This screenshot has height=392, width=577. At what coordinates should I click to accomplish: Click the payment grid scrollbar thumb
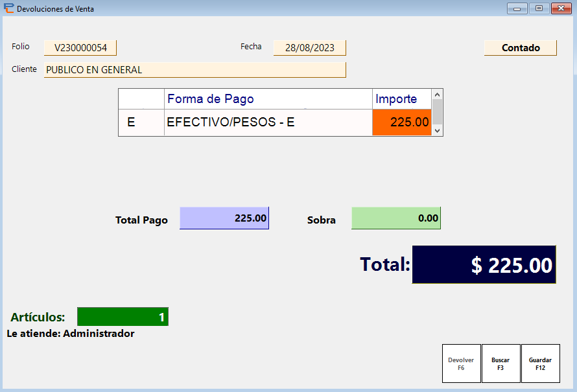(x=437, y=112)
